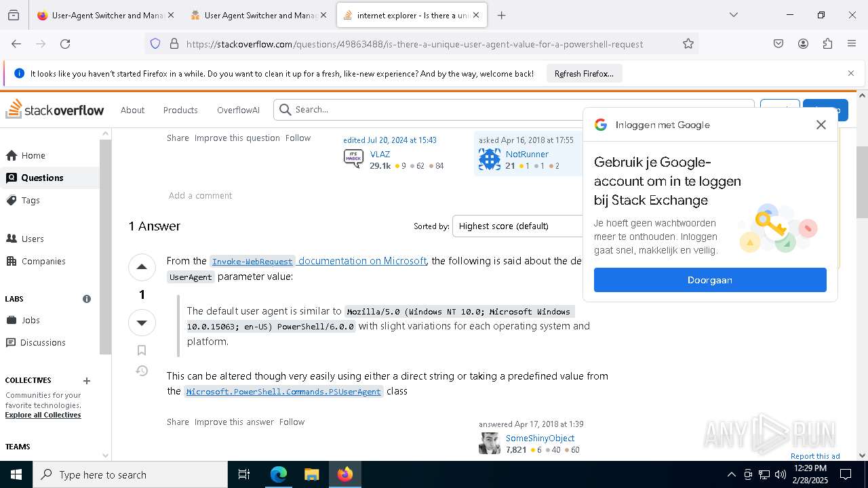Click the edited Jul 20, 2024 link
868x488 pixels.
click(x=389, y=140)
